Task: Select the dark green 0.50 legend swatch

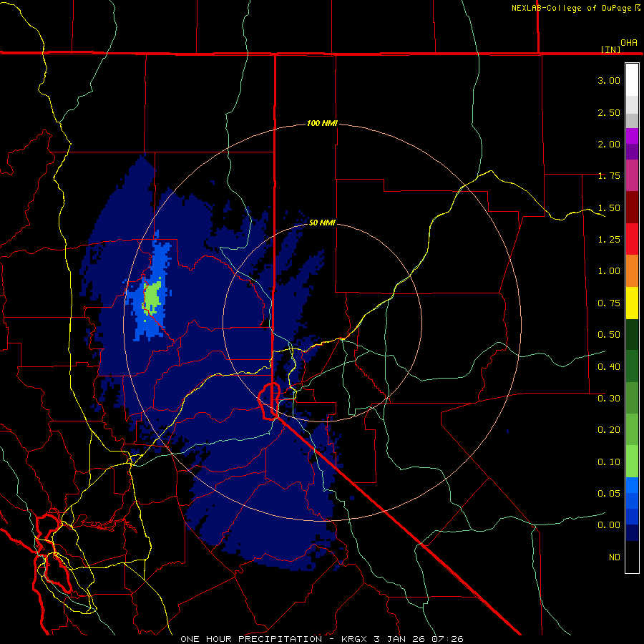Action: [632, 335]
